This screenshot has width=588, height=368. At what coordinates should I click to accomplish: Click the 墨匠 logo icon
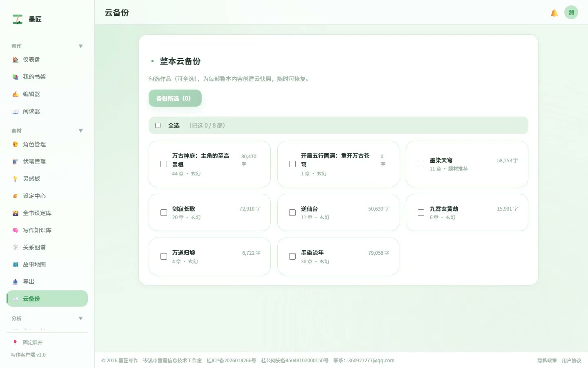(x=18, y=19)
